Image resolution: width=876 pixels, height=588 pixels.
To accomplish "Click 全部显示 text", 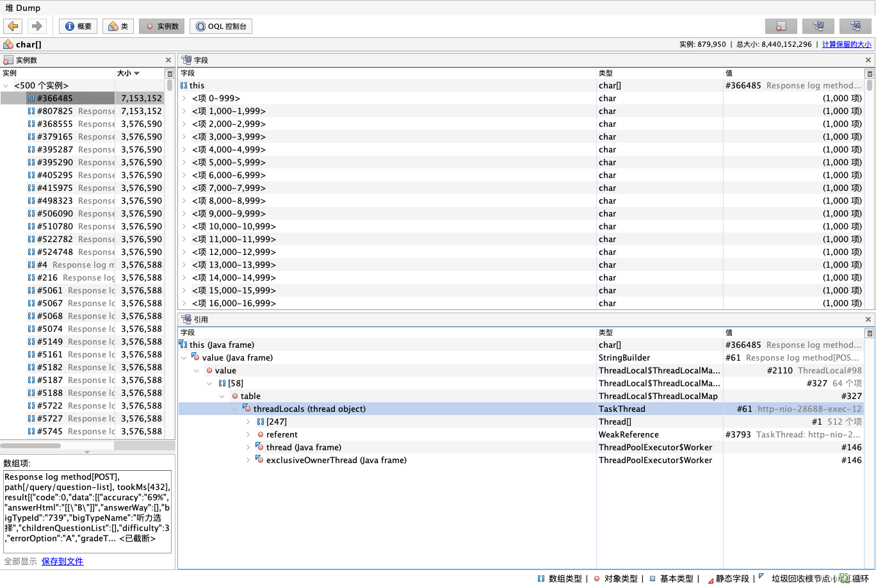I will [x=20, y=561].
